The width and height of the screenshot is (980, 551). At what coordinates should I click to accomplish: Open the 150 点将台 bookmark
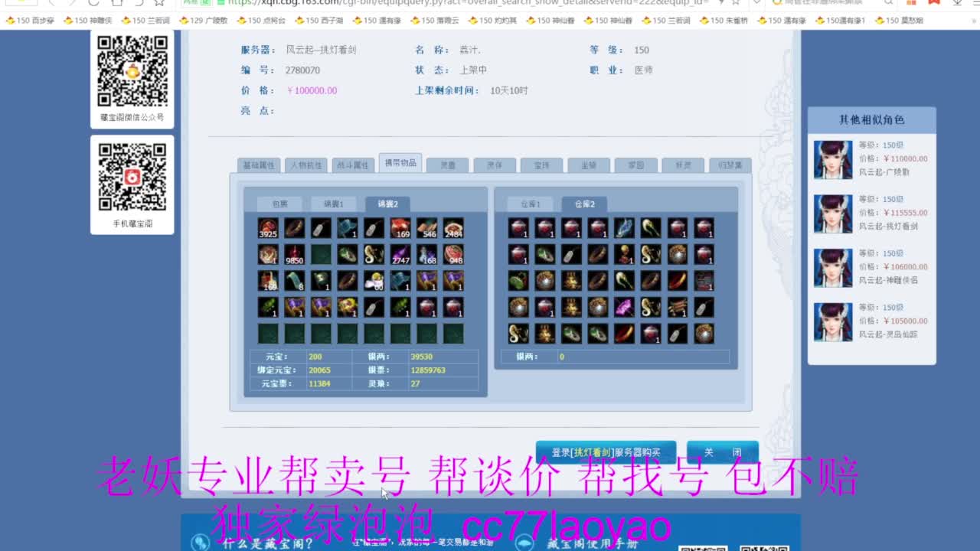(261, 21)
